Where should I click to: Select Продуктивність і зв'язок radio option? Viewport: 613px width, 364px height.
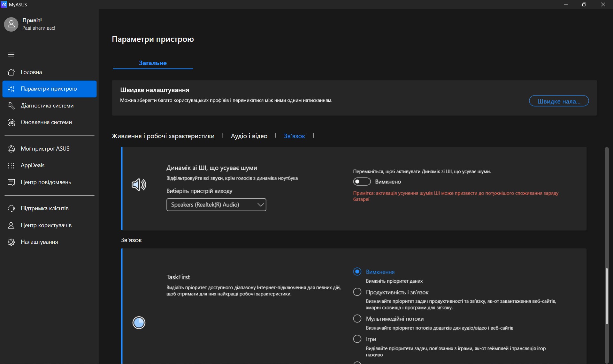[357, 292]
